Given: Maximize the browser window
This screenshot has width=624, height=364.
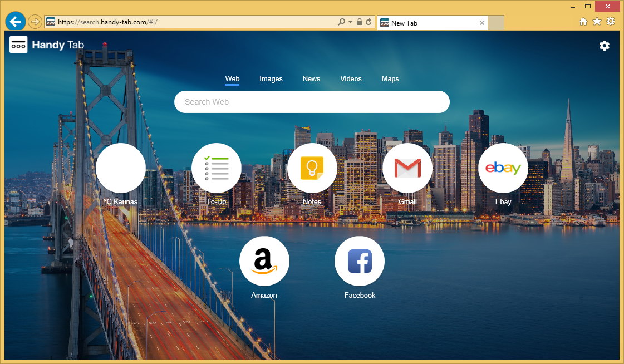Looking at the screenshot, I should pyautogui.click(x=588, y=6).
